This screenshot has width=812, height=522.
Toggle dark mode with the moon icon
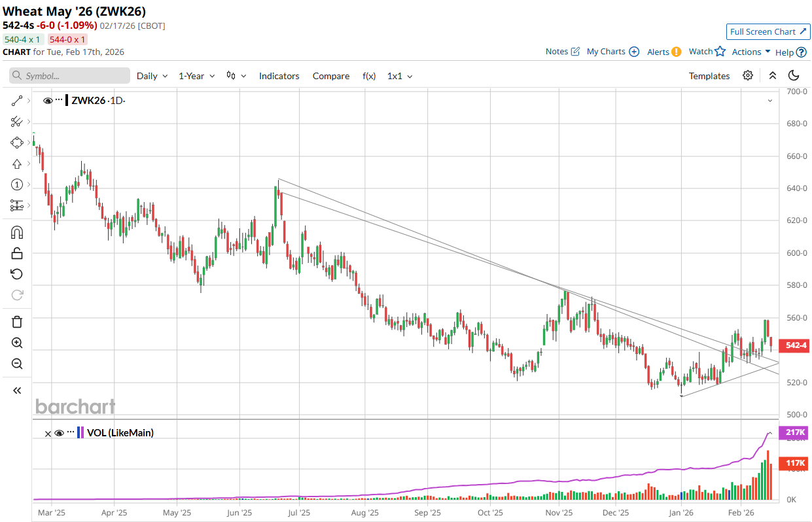click(794, 76)
